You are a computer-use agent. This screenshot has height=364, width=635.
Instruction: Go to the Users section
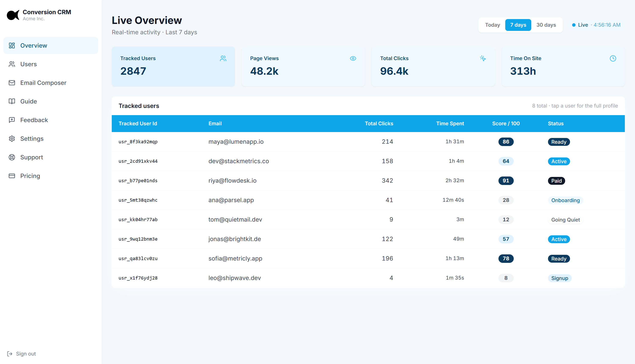(x=51, y=64)
